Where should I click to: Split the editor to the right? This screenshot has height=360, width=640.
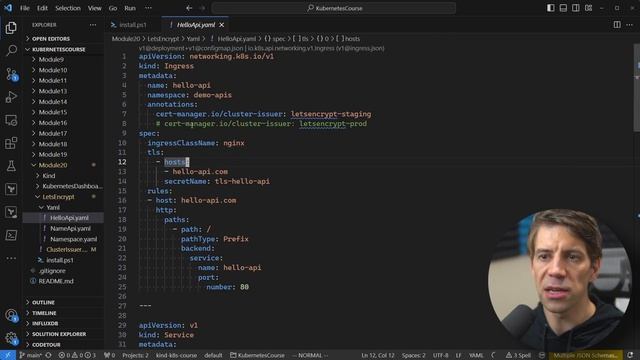click(x=617, y=25)
